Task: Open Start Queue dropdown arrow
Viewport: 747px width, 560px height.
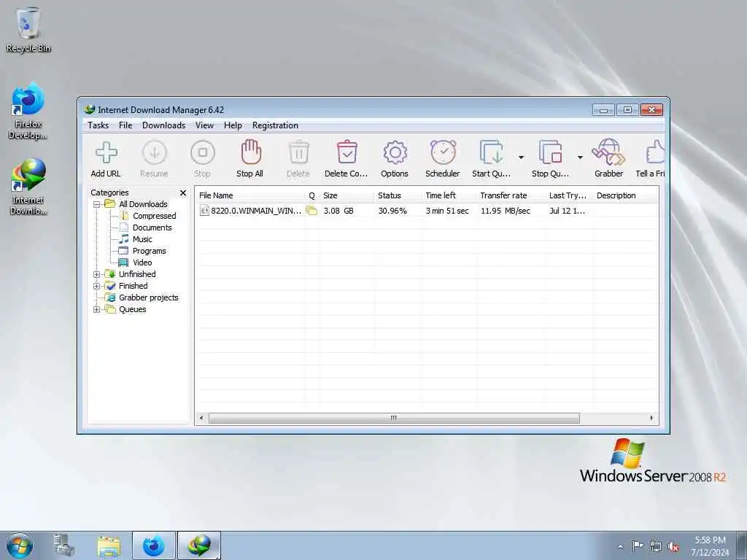Action: click(x=521, y=157)
